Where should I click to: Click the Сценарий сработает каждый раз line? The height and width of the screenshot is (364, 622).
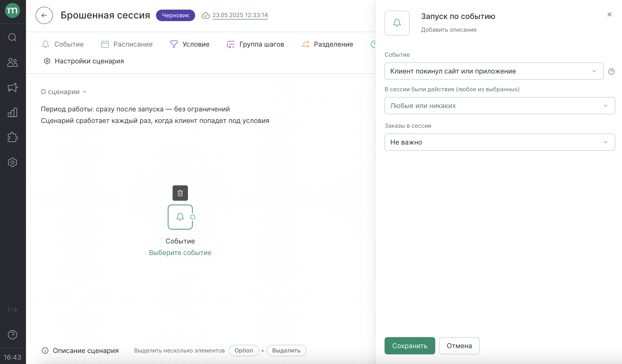tap(155, 121)
